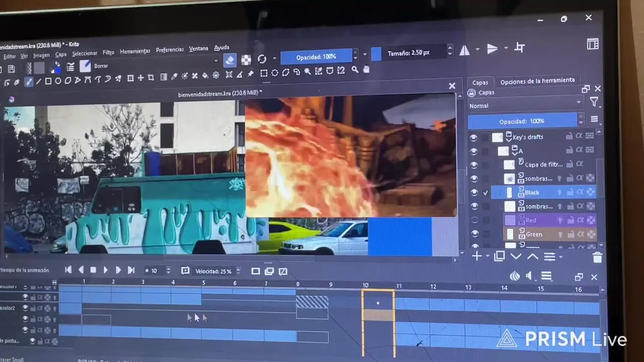
Task: Jump to the last frame
Action: [131, 270]
